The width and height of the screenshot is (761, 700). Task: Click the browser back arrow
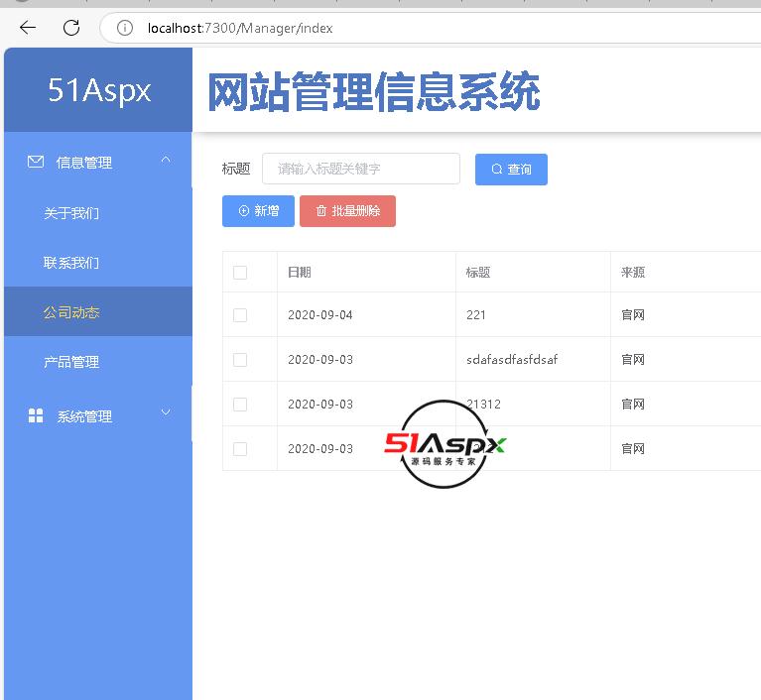pyautogui.click(x=28, y=28)
